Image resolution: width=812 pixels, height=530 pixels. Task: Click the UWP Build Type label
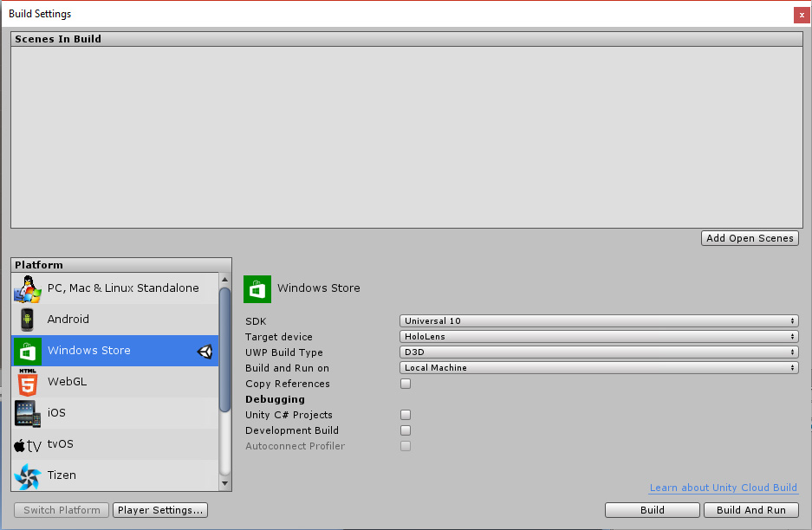pos(283,352)
